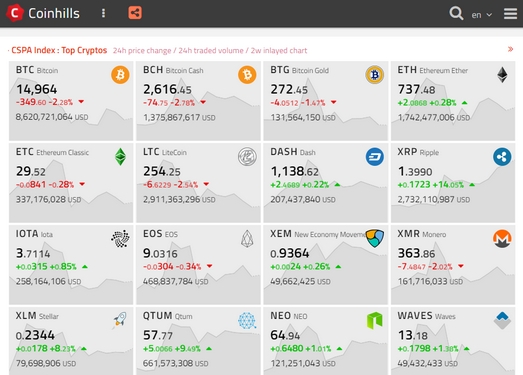
Task: Expand CSPA Index with double chevron
Action: coord(510,49)
